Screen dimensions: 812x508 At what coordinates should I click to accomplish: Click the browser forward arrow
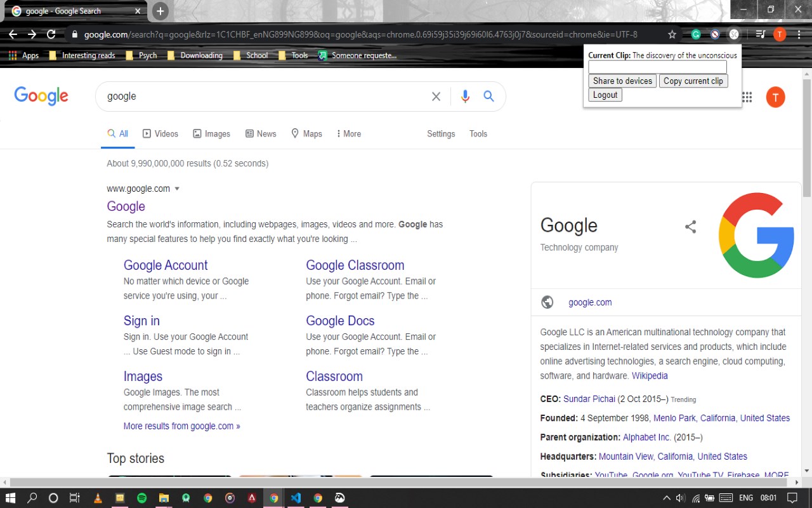32,34
